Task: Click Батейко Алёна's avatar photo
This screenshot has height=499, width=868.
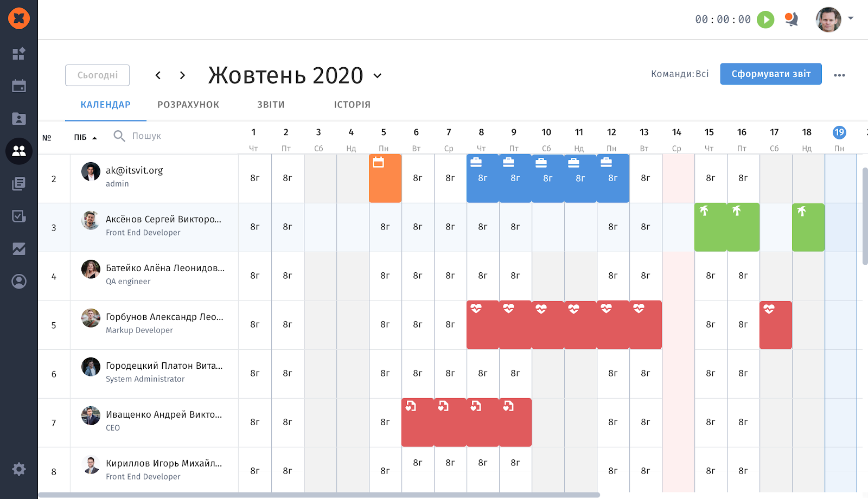Action: click(x=91, y=269)
